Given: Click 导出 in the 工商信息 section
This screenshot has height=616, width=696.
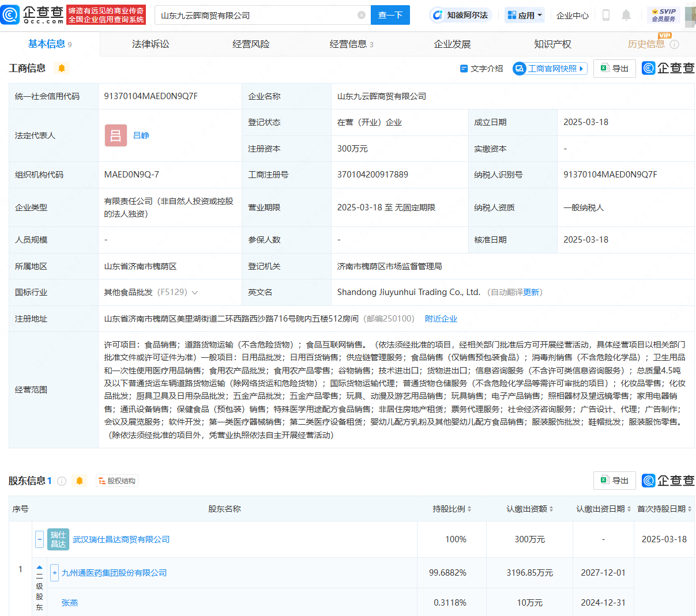Looking at the screenshot, I should 615,69.
